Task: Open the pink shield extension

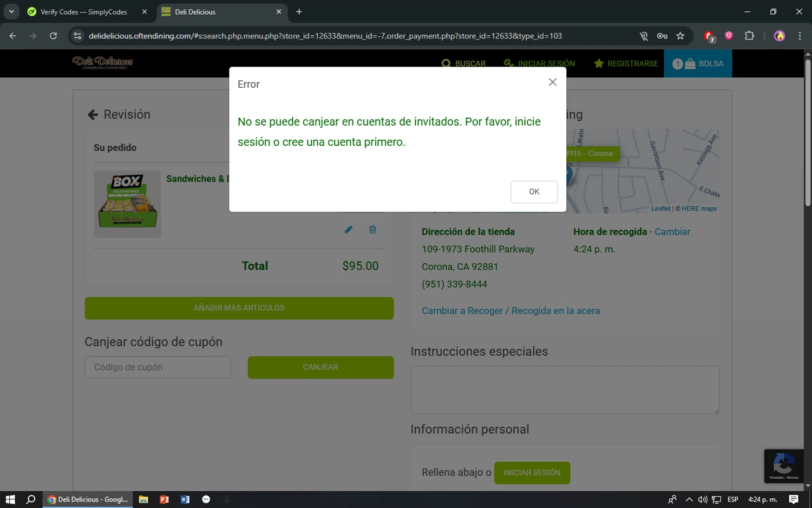Action: tap(729, 36)
